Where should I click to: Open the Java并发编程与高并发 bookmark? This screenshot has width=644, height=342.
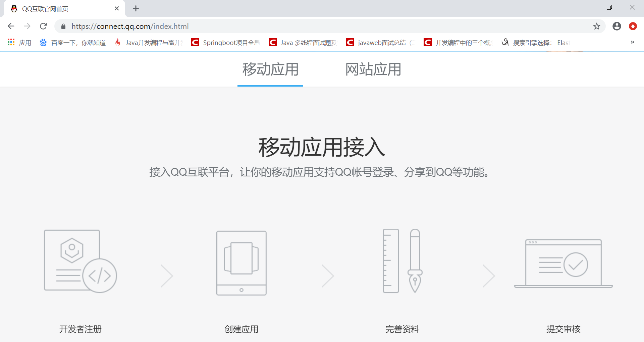(x=149, y=43)
